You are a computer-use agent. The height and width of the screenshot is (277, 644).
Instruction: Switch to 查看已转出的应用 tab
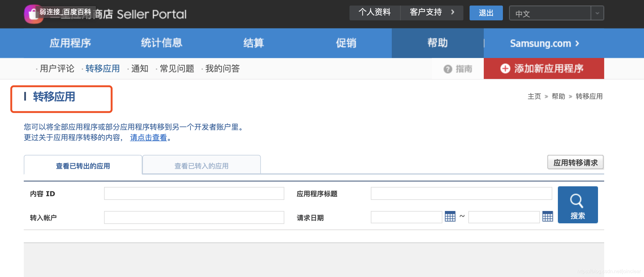[83, 165]
